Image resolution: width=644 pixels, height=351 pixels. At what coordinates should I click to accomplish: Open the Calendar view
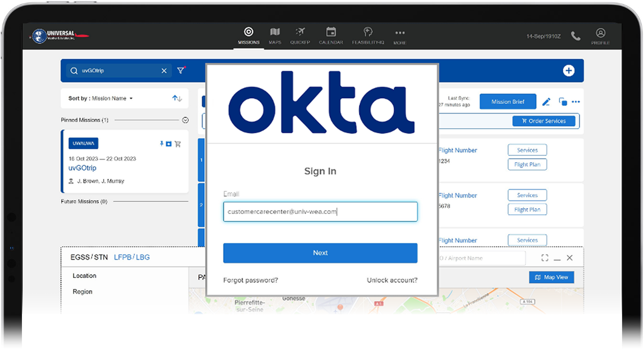(331, 33)
